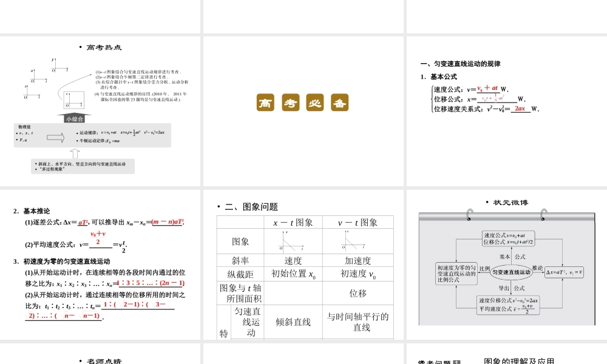Click the 速度位移公式 box in the mind map
This screenshot has width=607, height=364.
[508, 305]
